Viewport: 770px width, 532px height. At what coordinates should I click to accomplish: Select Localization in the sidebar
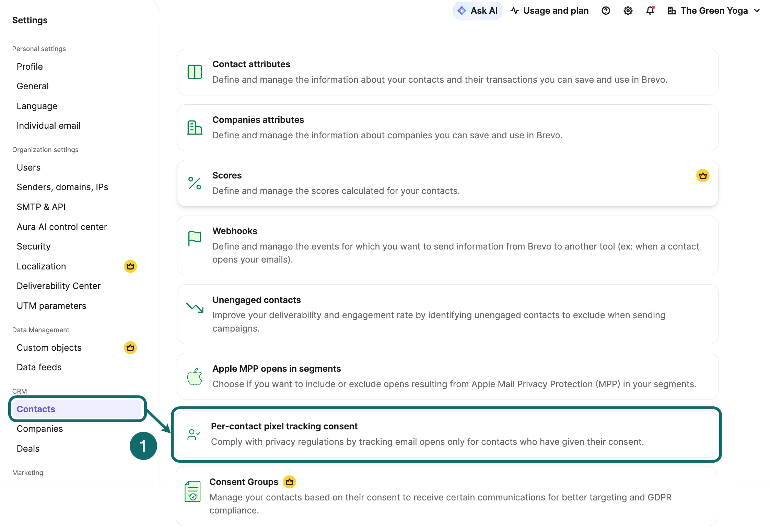(x=41, y=266)
